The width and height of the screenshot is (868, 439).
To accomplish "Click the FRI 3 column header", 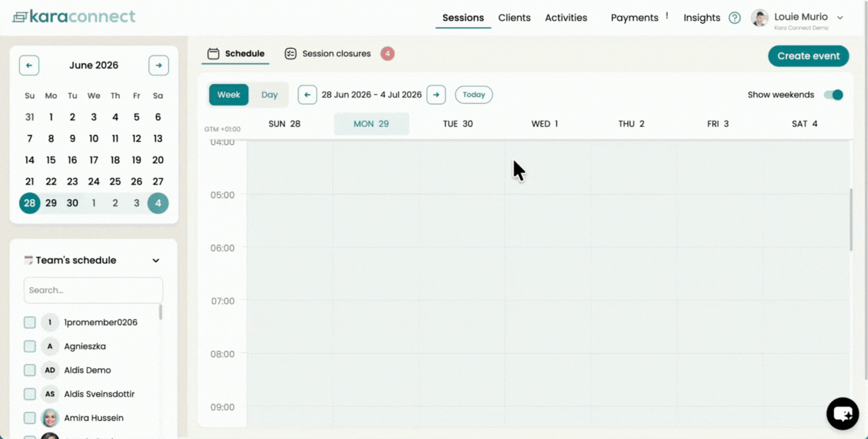I will (x=718, y=124).
